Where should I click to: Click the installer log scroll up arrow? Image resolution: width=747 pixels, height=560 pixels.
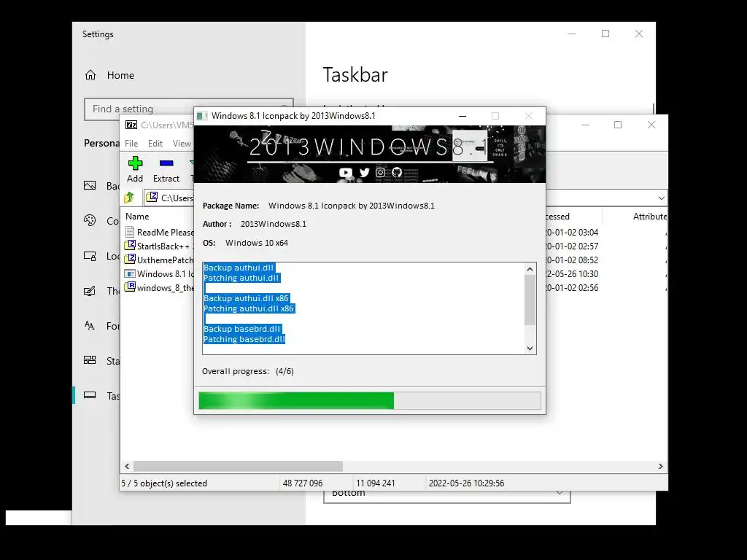(x=530, y=269)
